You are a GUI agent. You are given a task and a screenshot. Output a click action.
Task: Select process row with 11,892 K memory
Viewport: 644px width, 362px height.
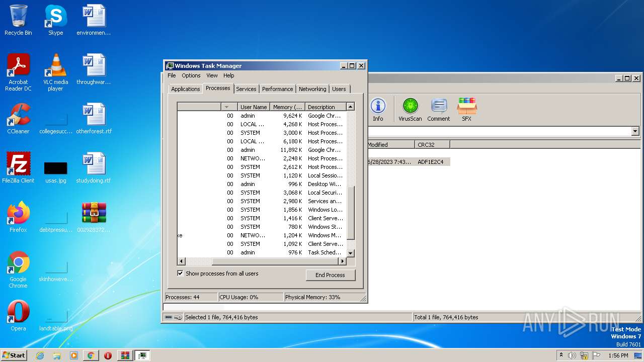tap(262, 150)
